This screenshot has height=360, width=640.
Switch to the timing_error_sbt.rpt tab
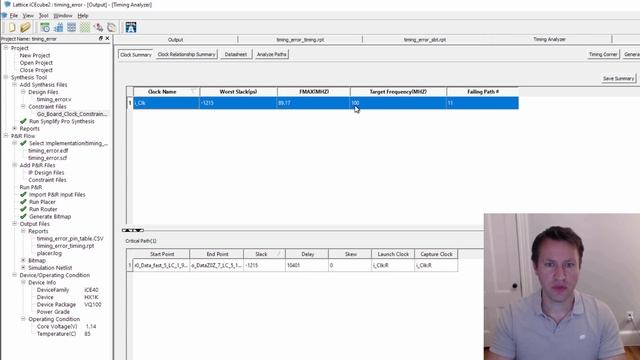425,40
